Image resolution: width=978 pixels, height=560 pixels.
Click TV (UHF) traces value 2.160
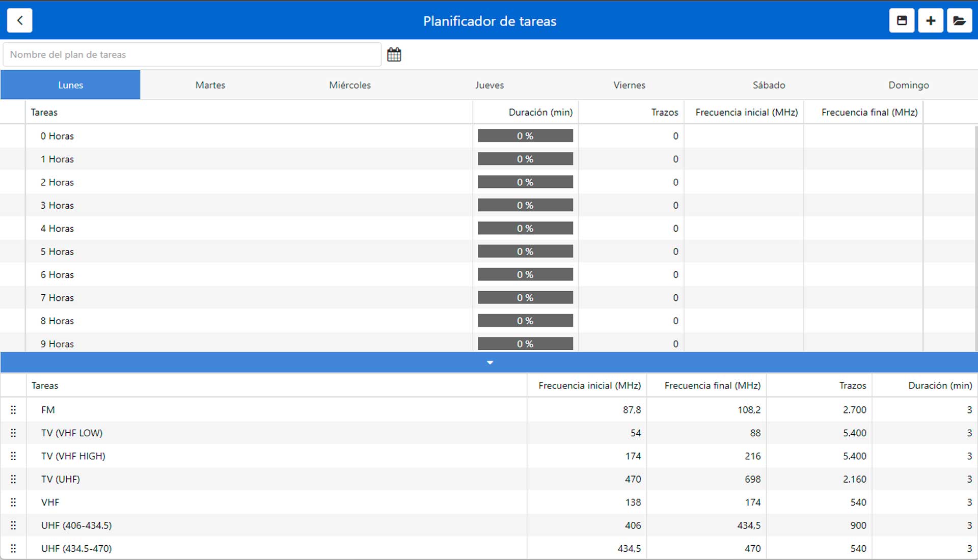tap(854, 479)
